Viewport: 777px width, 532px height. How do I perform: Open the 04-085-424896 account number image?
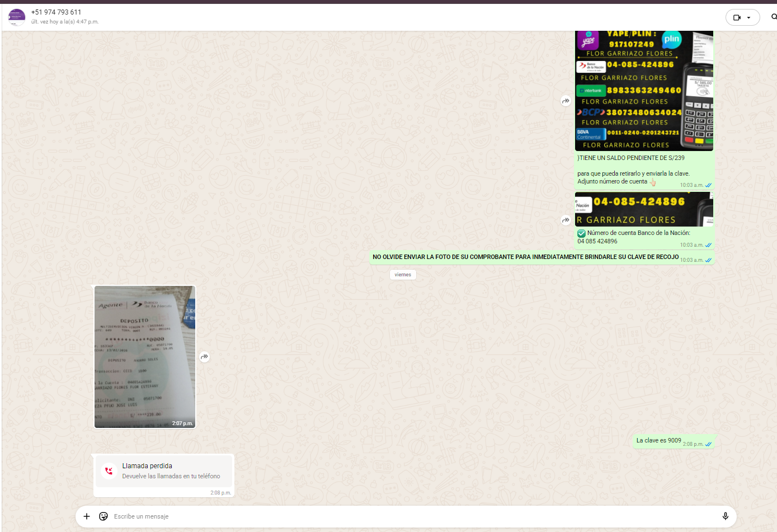pos(644,210)
